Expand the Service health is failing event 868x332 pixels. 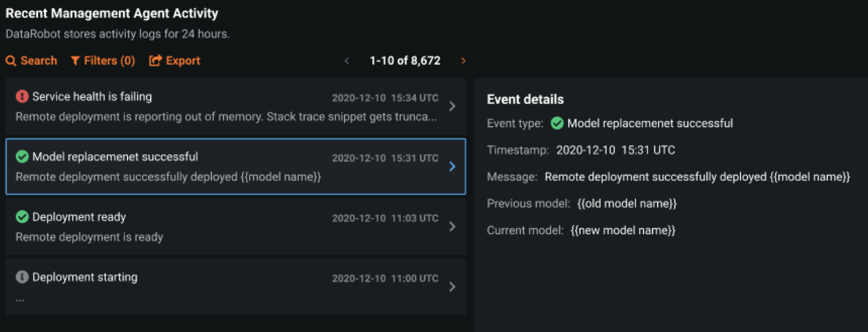tap(452, 106)
